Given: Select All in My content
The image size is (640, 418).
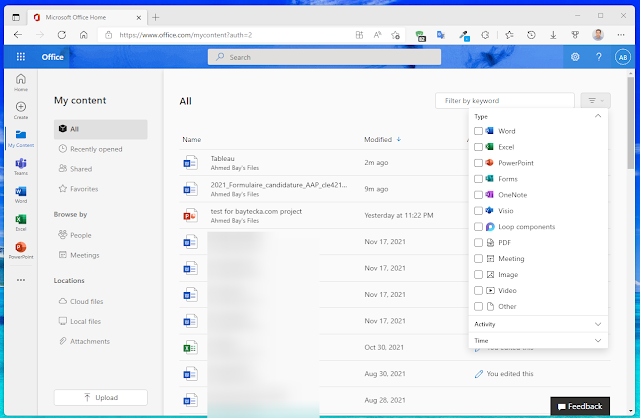Looking at the screenshot, I should 100,129.
